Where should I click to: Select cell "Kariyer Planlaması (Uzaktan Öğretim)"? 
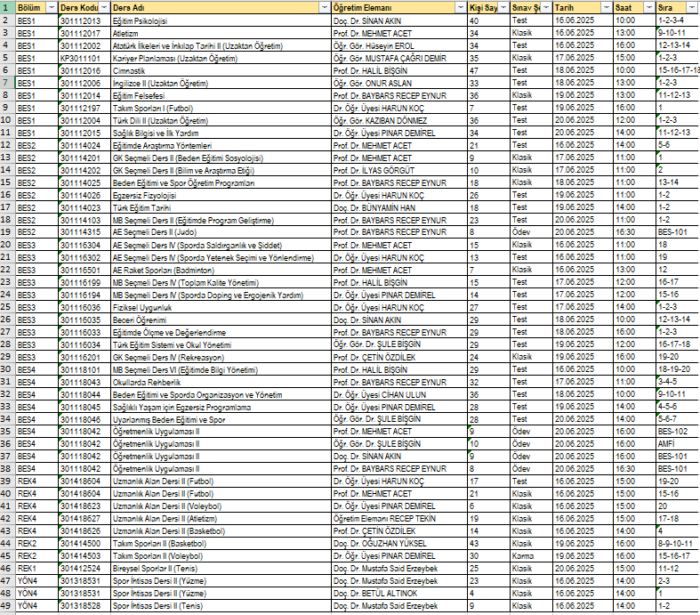(221, 58)
